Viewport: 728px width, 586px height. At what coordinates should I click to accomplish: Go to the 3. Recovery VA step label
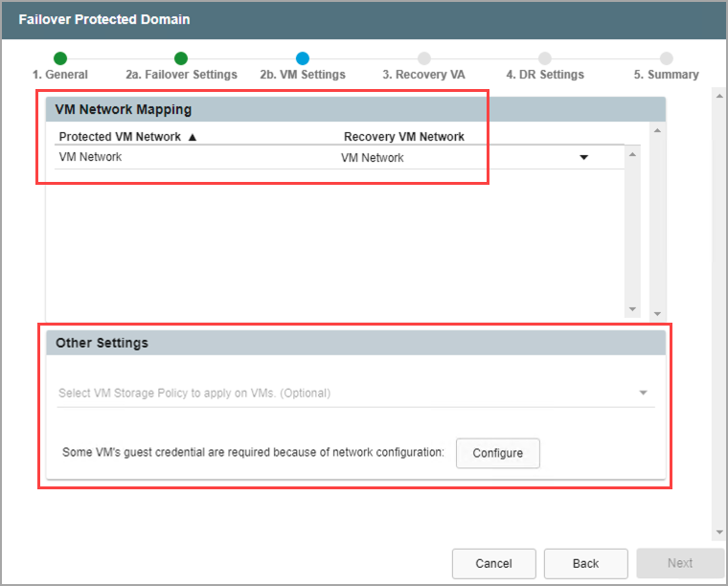click(423, 75)
